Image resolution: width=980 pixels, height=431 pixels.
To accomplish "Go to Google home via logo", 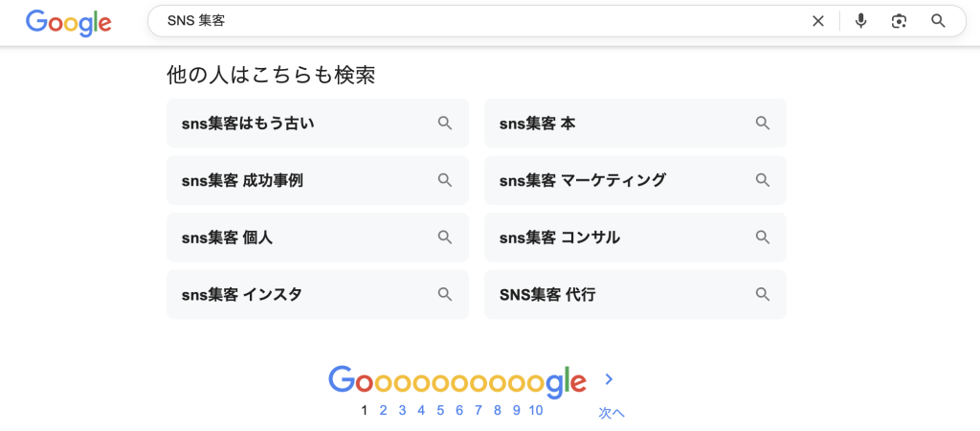I will (x=69, y=23).
